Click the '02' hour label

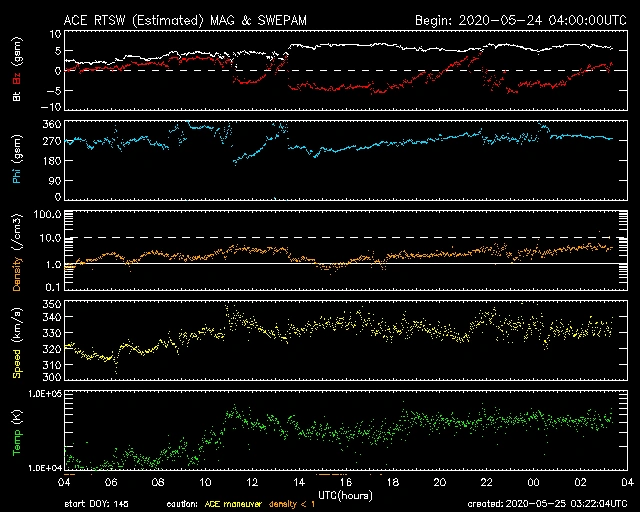(x=580, y=483)
